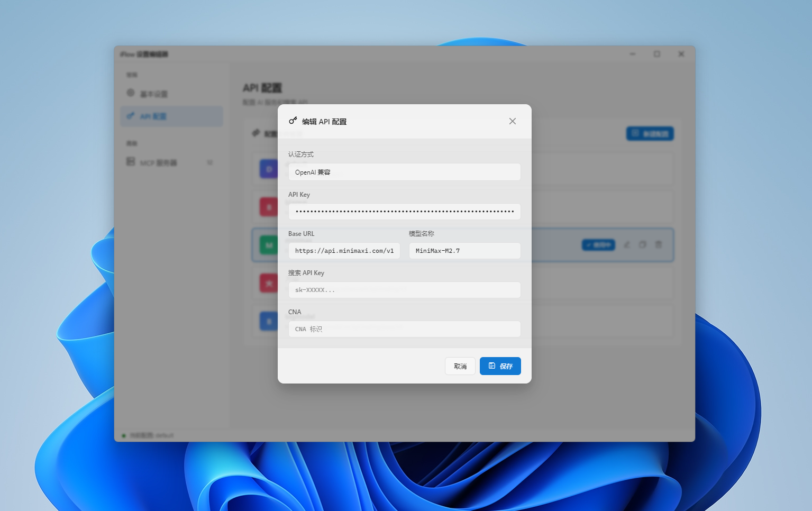
Task: Click the green M avatar icon
Action: point(269,245)
